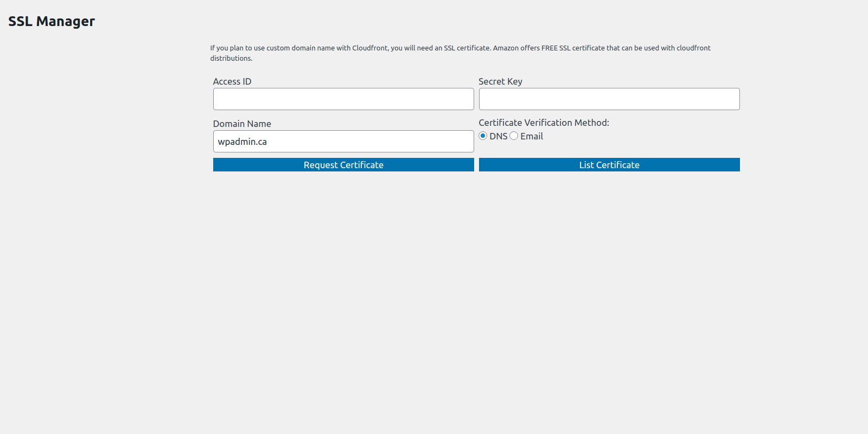Click the Certificate Verification Method label
The image size is (868, 434).
544,123
